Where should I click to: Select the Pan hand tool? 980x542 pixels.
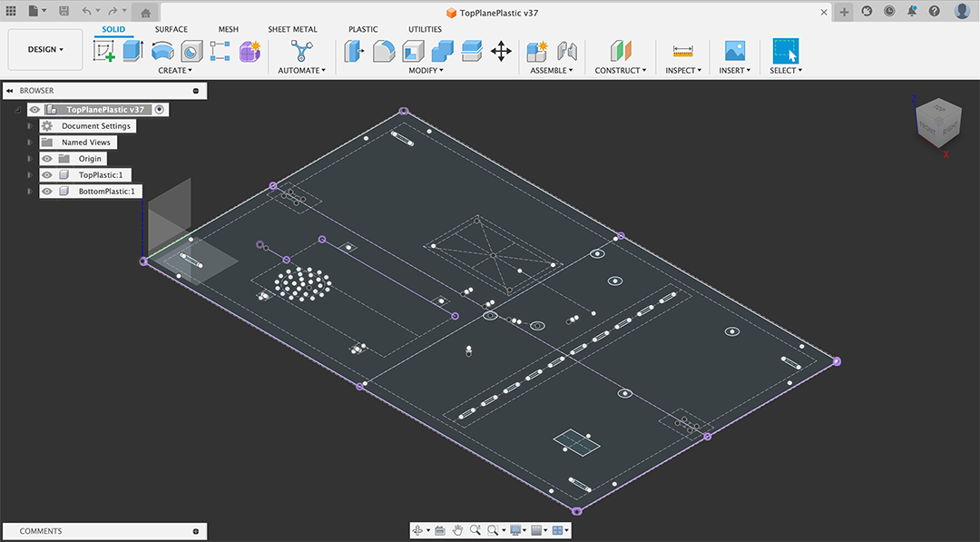click(x=458, y=530)
